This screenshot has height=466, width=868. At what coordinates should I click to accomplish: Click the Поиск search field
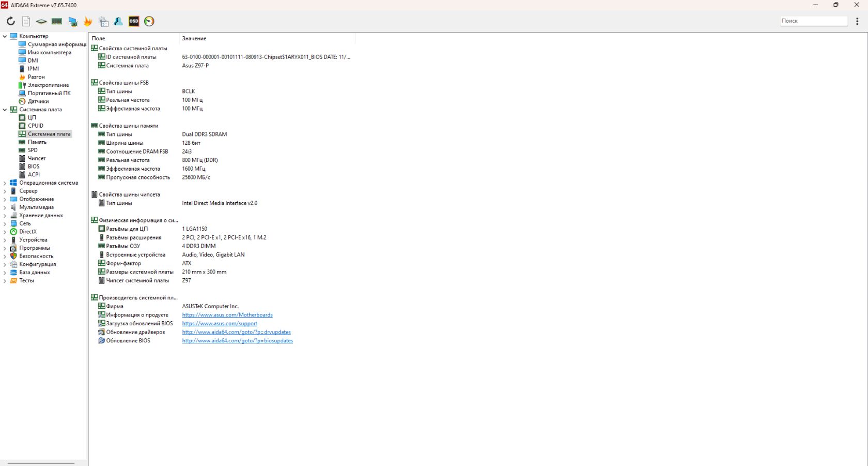pos(814,21)
